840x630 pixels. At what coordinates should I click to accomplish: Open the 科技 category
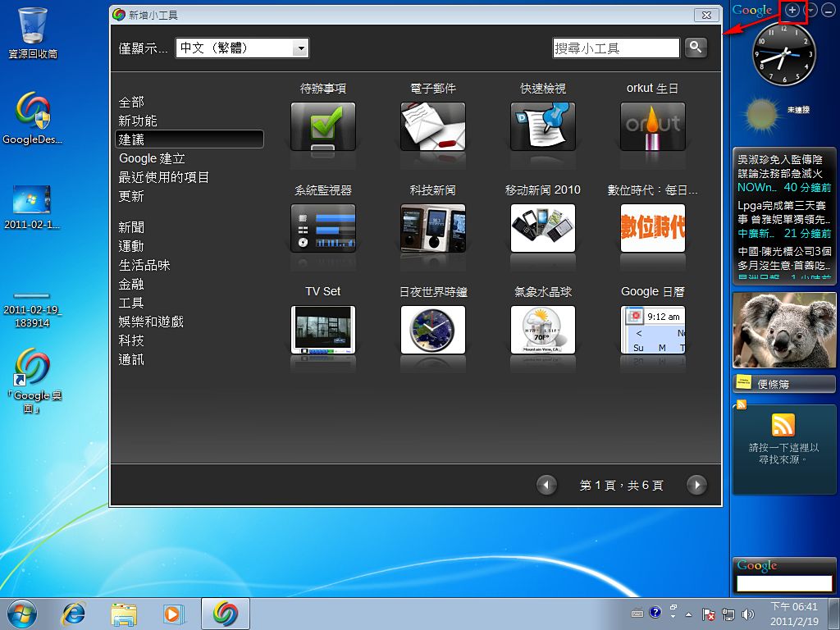click(x=131, y=340)
